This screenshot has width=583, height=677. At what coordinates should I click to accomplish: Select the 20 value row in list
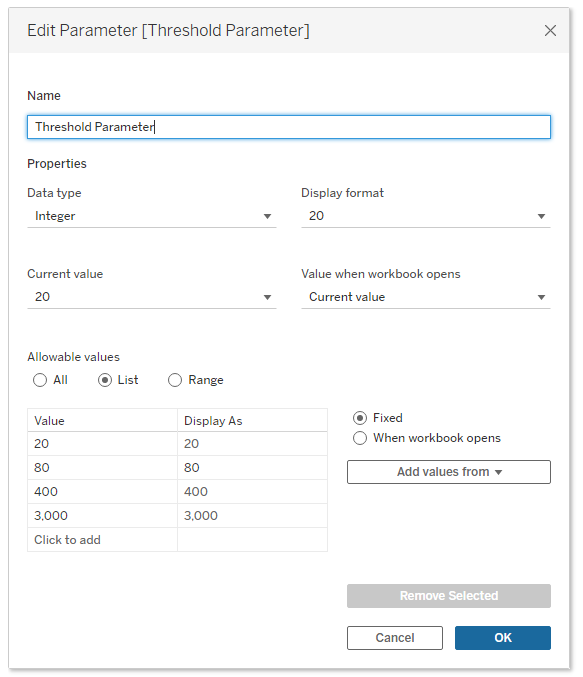177,444
